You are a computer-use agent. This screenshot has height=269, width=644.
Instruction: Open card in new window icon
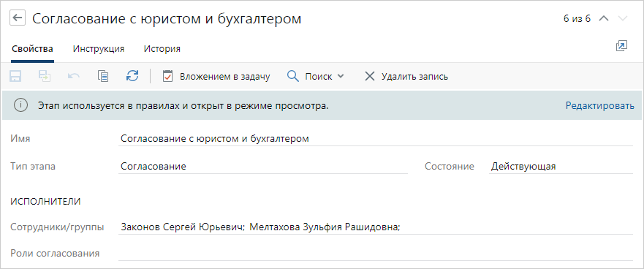click(x=622, y=46)
